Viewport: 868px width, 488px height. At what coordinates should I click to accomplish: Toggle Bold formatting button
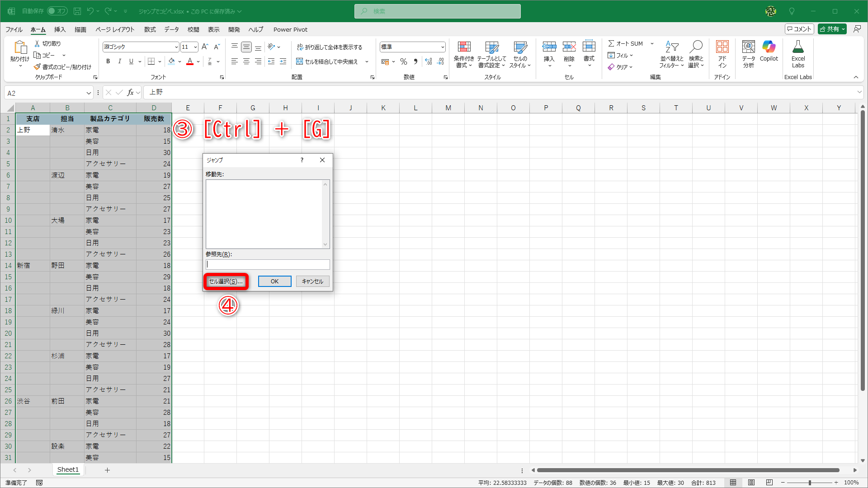coord(108,61)
